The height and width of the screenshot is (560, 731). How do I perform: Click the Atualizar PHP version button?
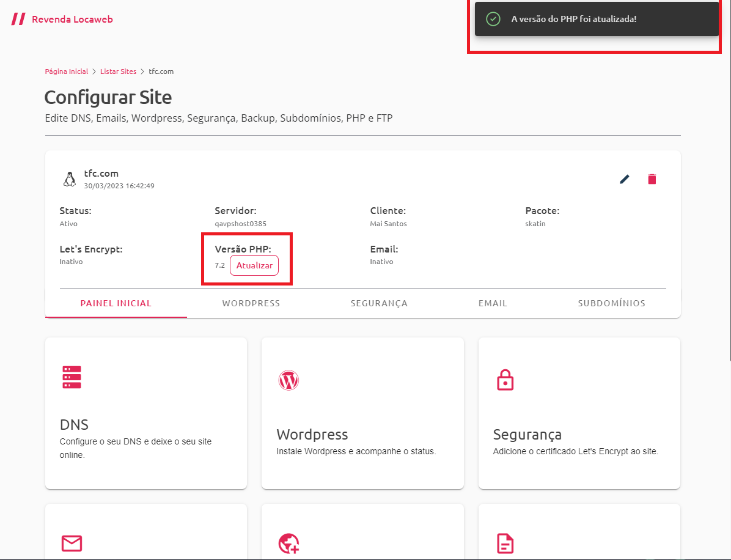pos(254,265)
